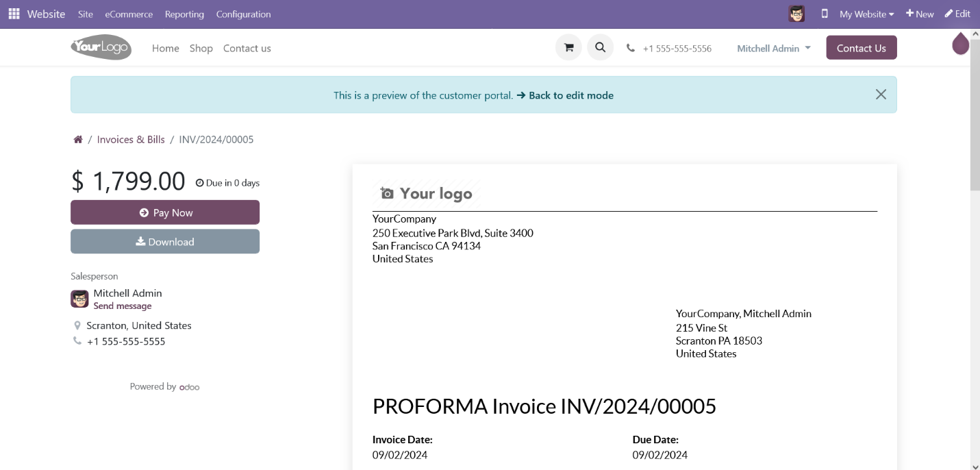The width and height of the screenshot is (980, 470).
Task: Open the My Website switcher dropdown
Action: [x=866, y=14]
